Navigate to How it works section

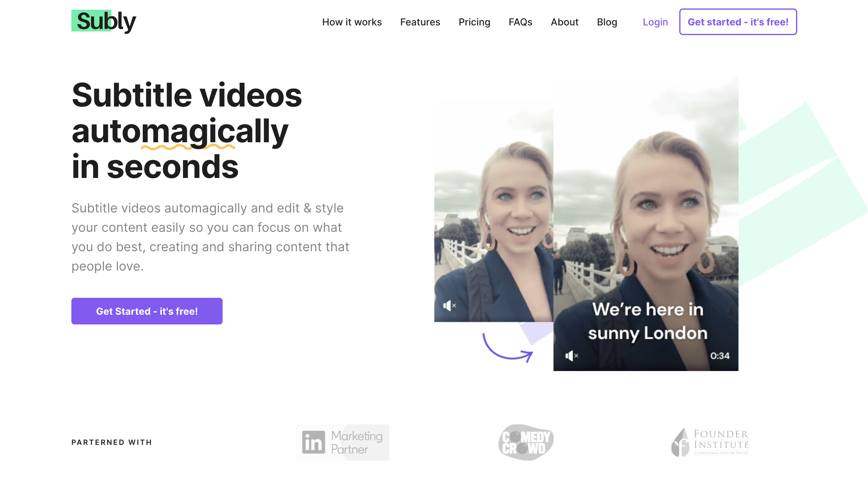pyautogui.click(x=353, y=22)
